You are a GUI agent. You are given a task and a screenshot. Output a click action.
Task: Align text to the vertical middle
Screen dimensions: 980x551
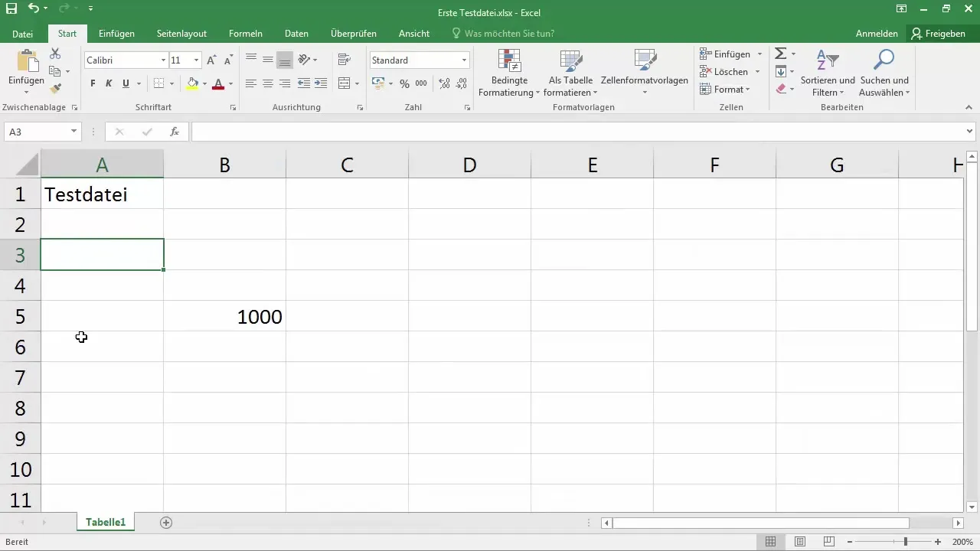[268, 60]
